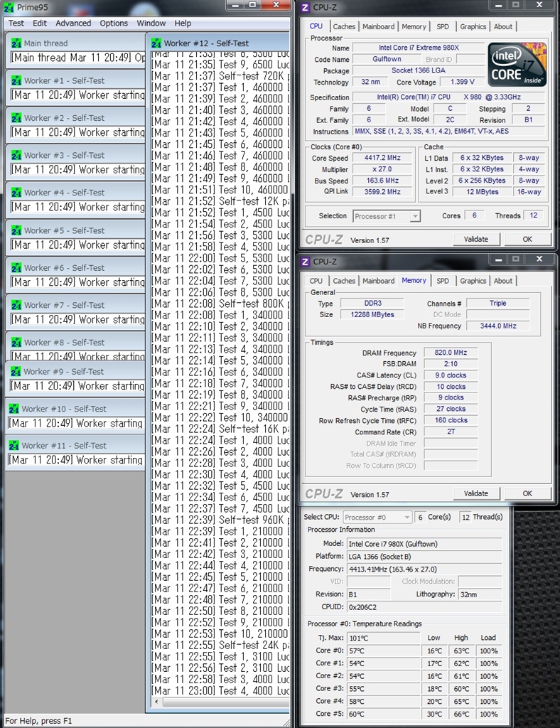The width and height of the screenshot is (560, 728).
Task: Click the Worker #4 window icon
Action: click(16, 193)
